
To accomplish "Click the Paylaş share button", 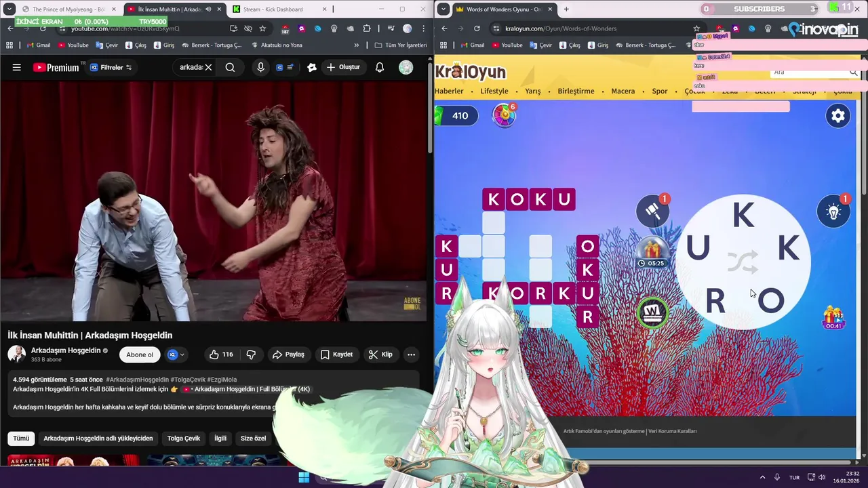I will pyautogui.click(x=288, y=354).
